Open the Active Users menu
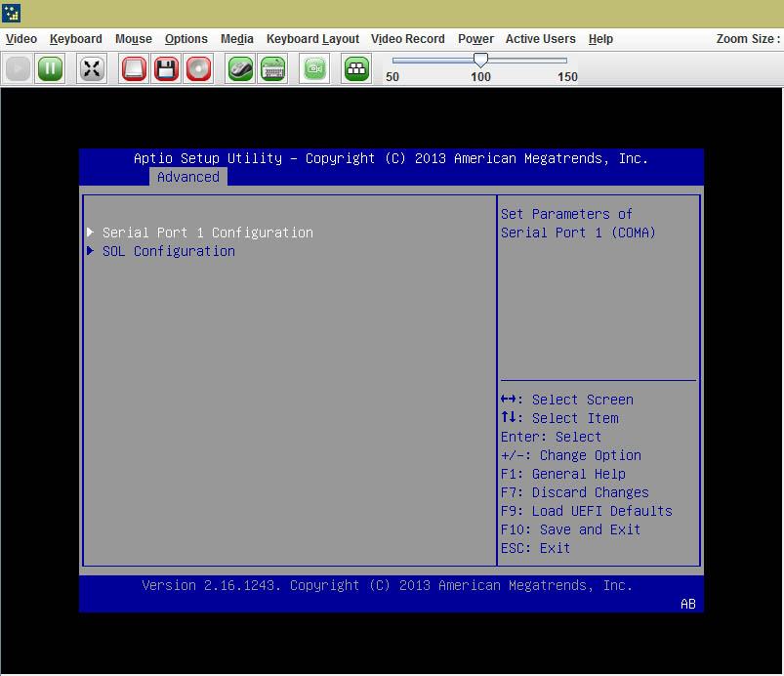The height and width of the screenshot is (676, 784). [541, 39]
